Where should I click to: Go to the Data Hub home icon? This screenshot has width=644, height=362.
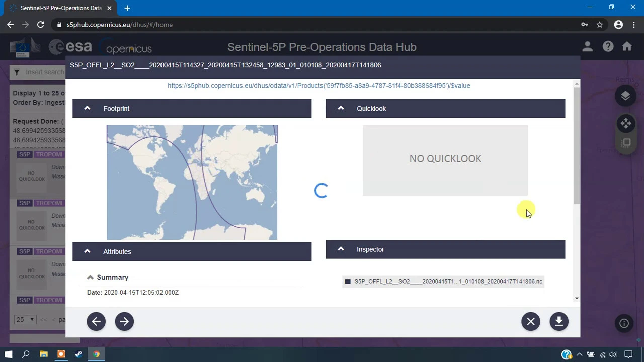pyautogui.click(x=627, y=47)
